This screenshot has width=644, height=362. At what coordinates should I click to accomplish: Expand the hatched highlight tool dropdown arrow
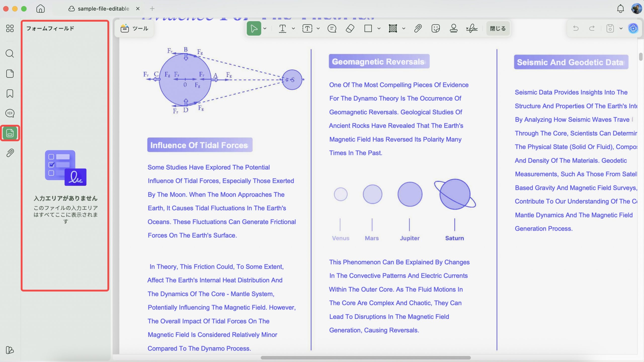pos(404,28)
